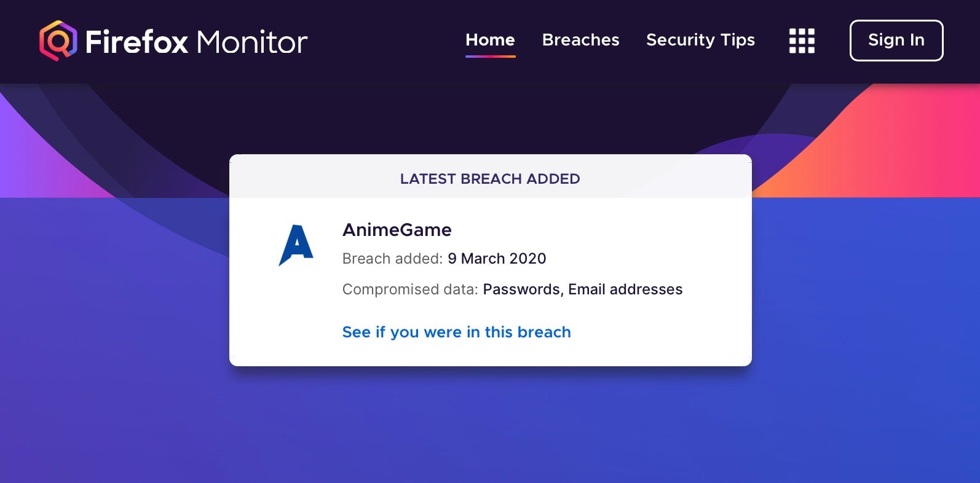
Task: Click the '9 March 2020' date text
Action: (497, 259)
